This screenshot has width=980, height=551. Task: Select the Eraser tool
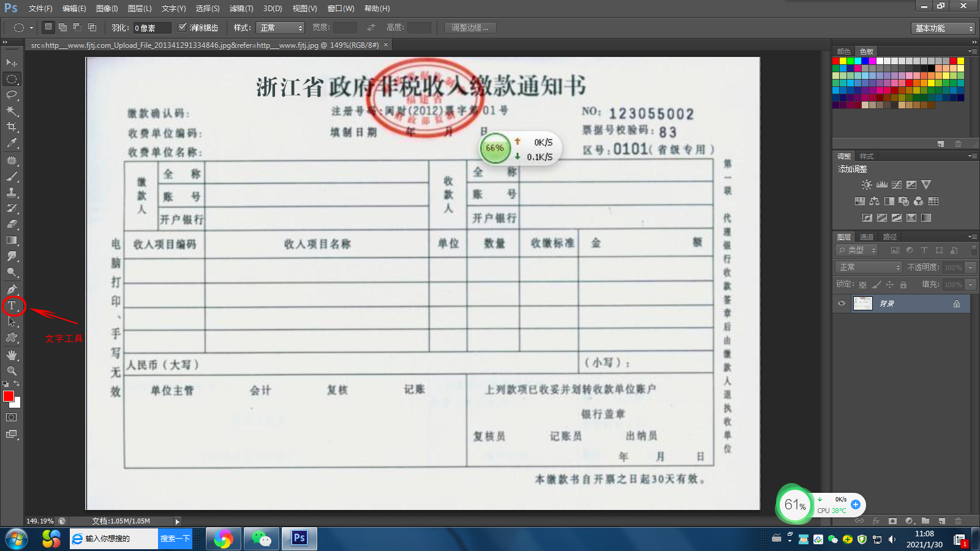[x=12, y=224]
